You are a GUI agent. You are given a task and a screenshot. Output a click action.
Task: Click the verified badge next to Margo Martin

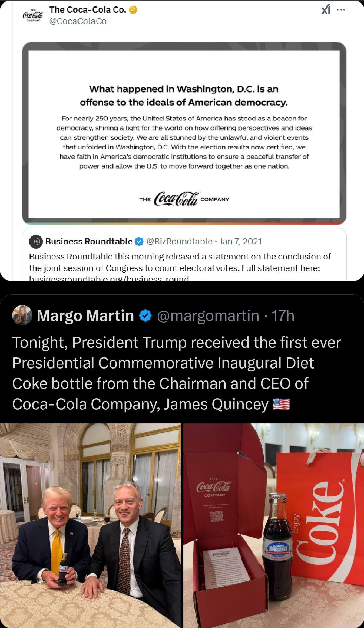click(x=145, y=315)
